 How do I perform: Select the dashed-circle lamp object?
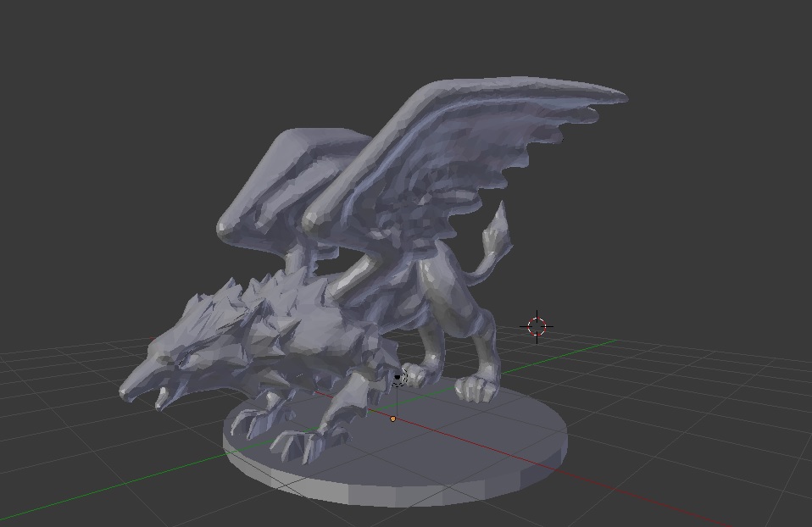click(x=398, y=378)
